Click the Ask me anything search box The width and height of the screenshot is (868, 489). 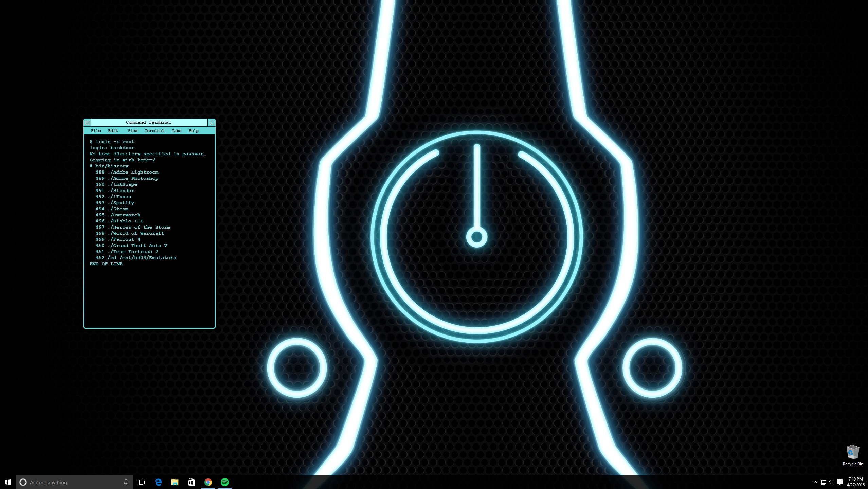[75, 482]
